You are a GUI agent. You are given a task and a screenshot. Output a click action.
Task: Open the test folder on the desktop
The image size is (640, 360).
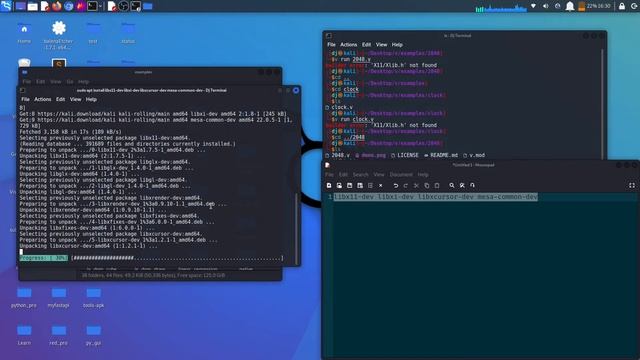point(93,32)
